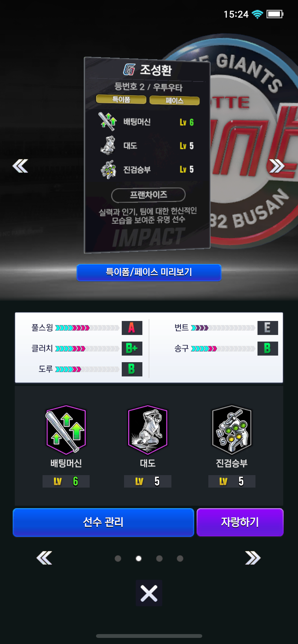Viewport: 298px width, 644px height.
Task: Open 선수 관리 player management
Action: tap(103, 522)
